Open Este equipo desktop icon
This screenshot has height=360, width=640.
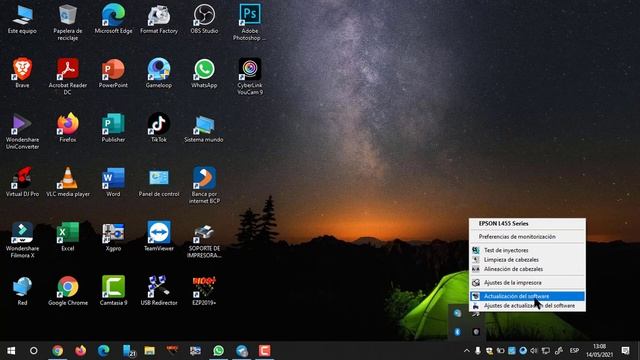[22, 19]
